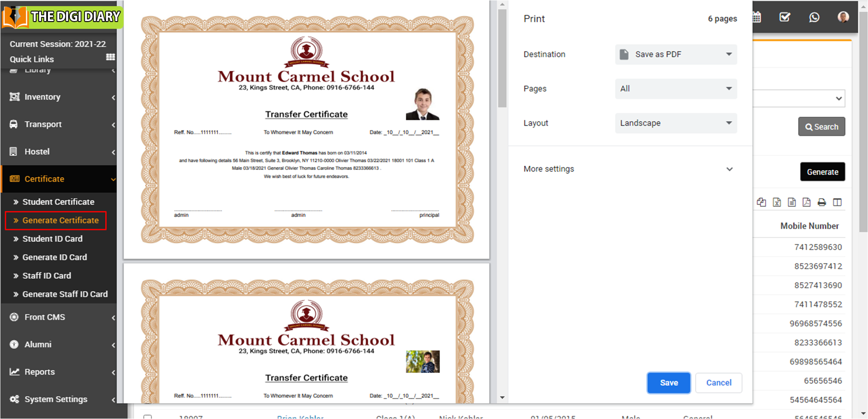Open the Layout dropdown set to Landscape
The height and width of the screenshot is (419, 868).
[676, 123]
